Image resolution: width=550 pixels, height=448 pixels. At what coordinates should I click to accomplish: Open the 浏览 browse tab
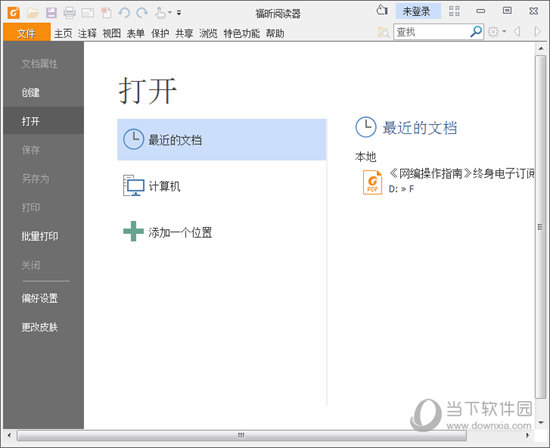coord(208,34)
